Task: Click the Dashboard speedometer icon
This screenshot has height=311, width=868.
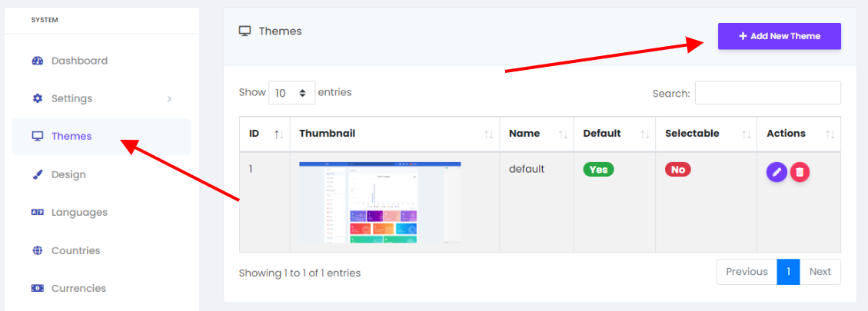Action: [37, 61]
